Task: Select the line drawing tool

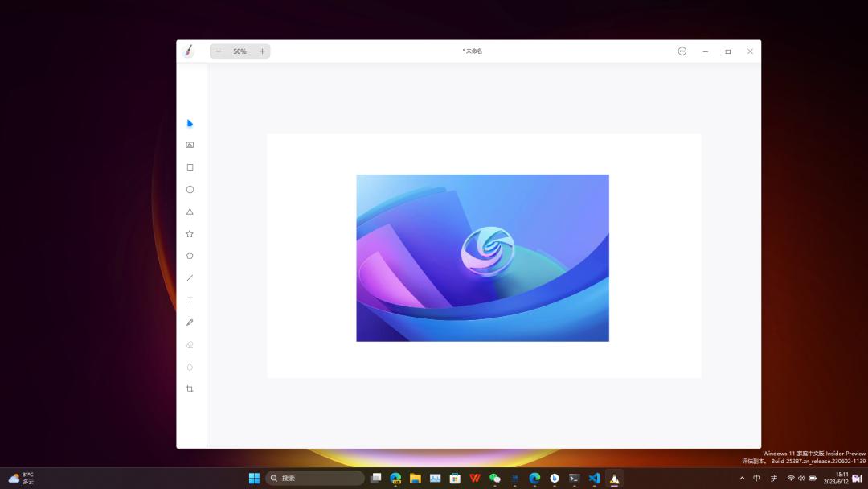Action: 190,277
